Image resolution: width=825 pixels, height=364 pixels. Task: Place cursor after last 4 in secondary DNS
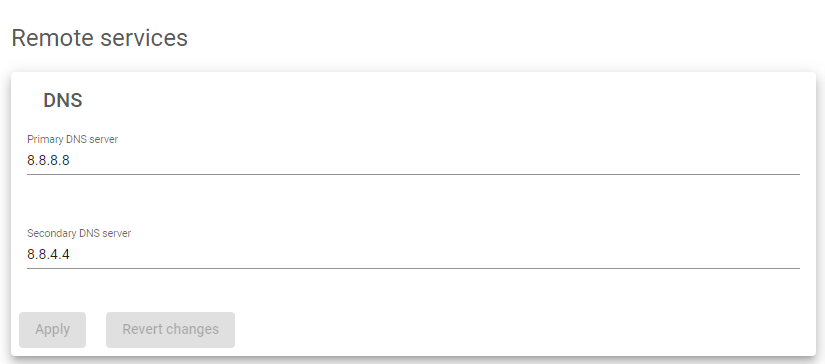point(70,255)
